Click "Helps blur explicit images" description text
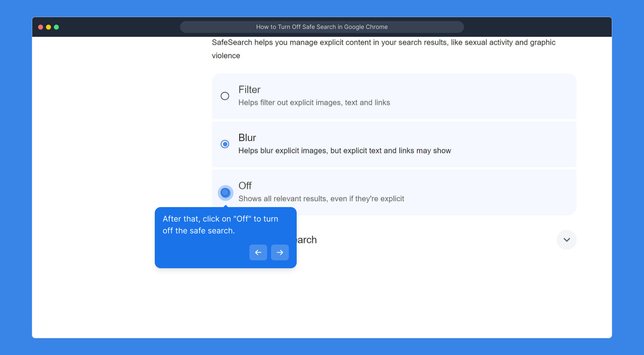 (345, 151)
